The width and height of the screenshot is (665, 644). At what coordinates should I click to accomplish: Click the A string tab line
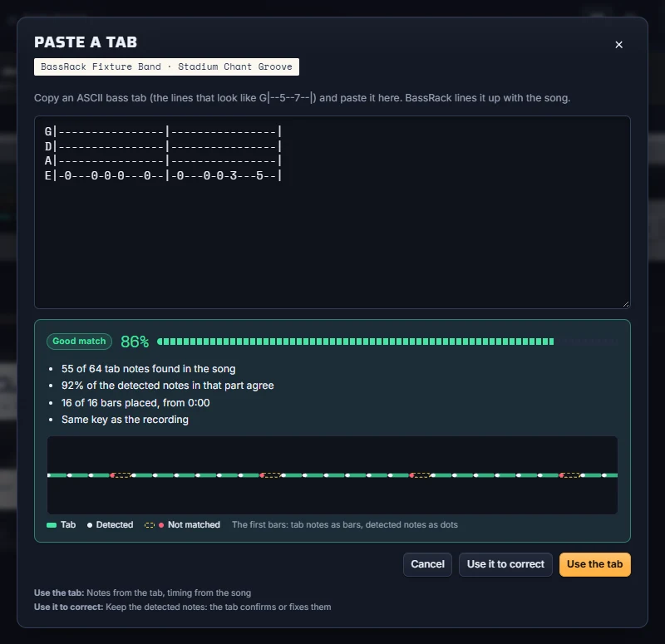click(x=163, y=160)
